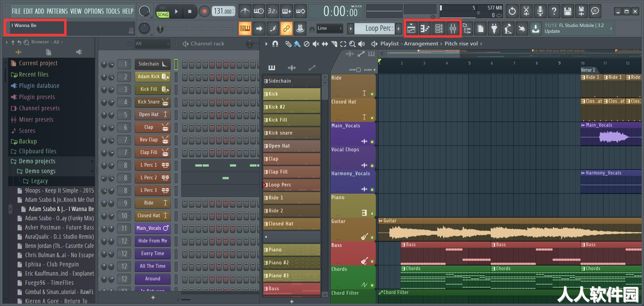
Task: Expand the Legacy folder
Action: [x=39, y=181]
